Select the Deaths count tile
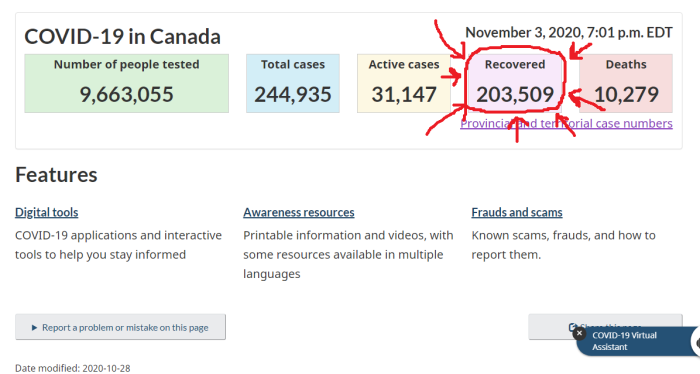This screenshot has width=700, height=374. tap(626, 83)
